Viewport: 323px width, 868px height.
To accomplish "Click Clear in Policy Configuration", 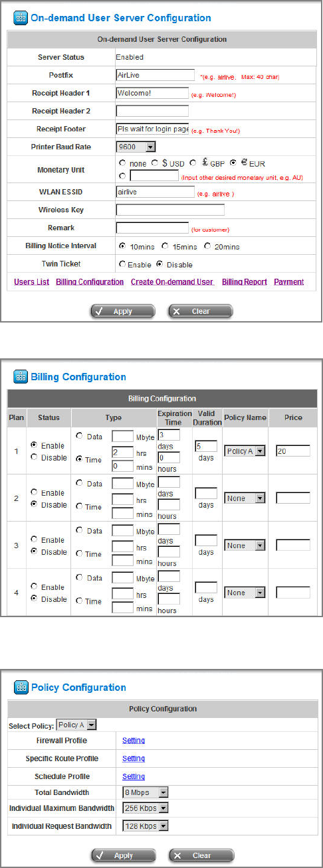I will [201, 855].
